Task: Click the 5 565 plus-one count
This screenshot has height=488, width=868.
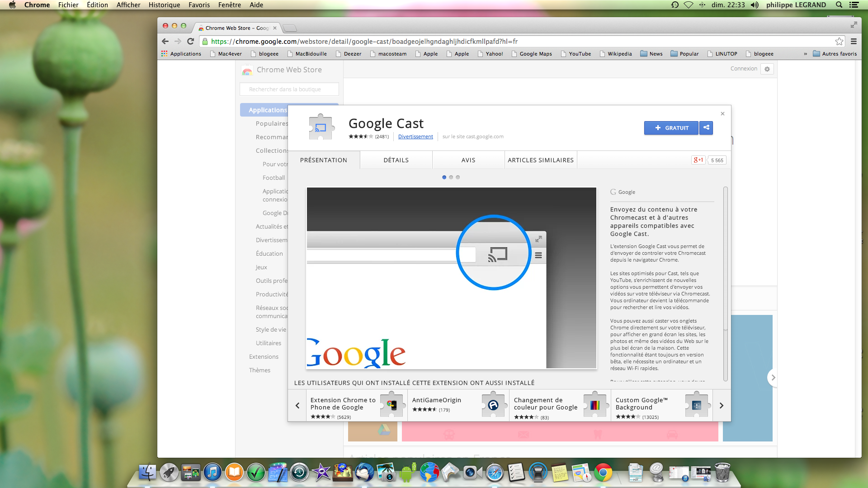Action: [717, 160]
